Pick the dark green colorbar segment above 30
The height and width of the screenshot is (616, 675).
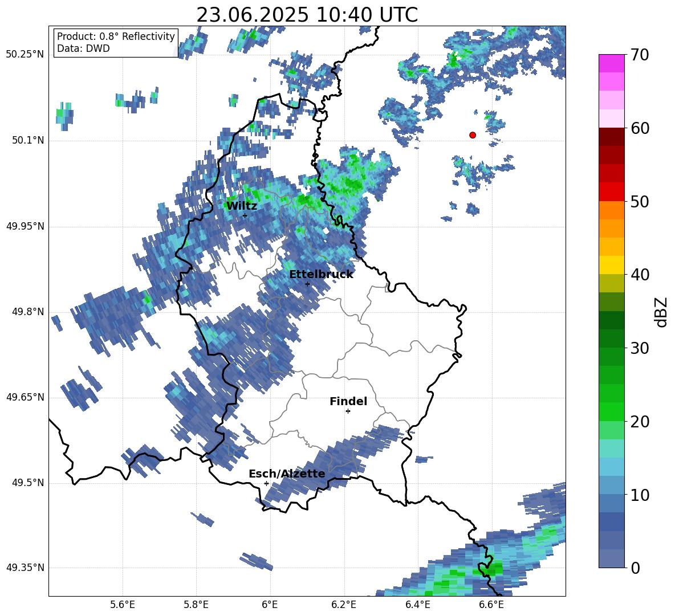click(x=611, y=338)
